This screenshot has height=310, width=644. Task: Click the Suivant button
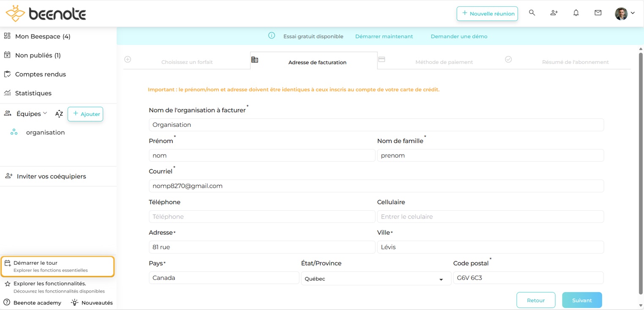581,300
